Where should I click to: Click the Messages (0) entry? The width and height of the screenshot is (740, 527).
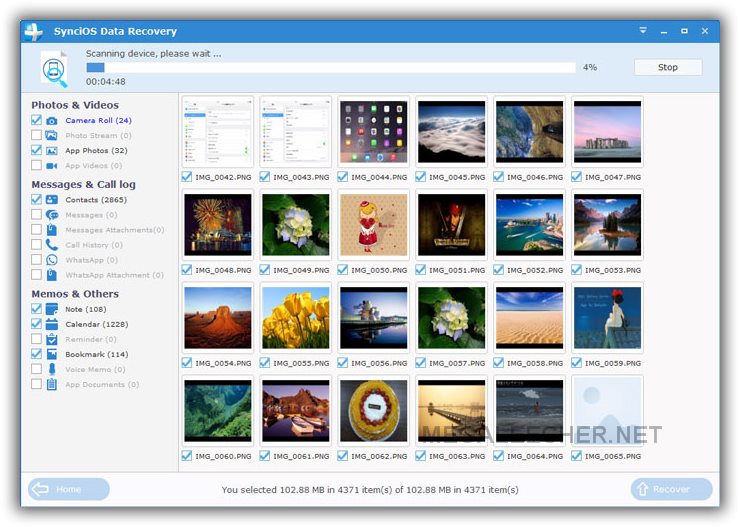(x=91, y=215)
